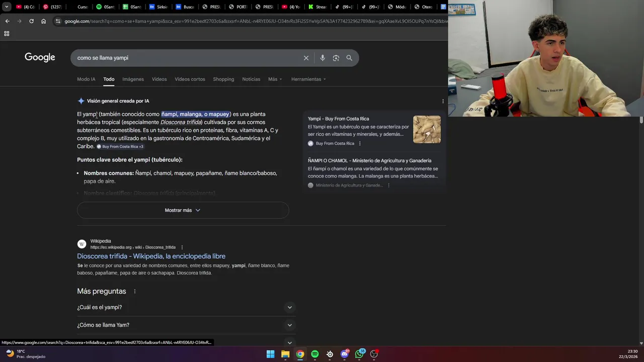
Task: Switch to Shopping results
Action: pyautogui.click(x=223, y=79)
